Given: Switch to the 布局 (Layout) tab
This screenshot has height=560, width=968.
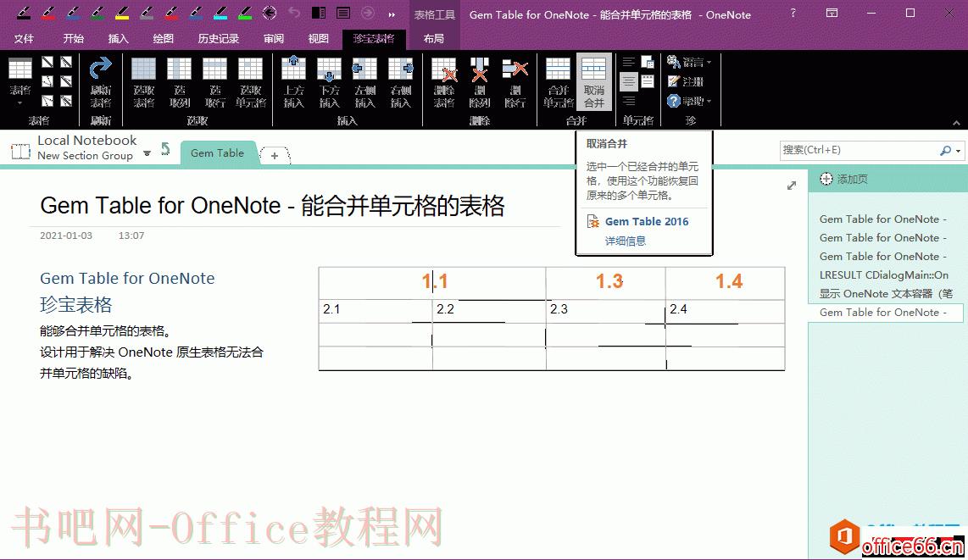Looking at the screenshot, I should 433,38.
